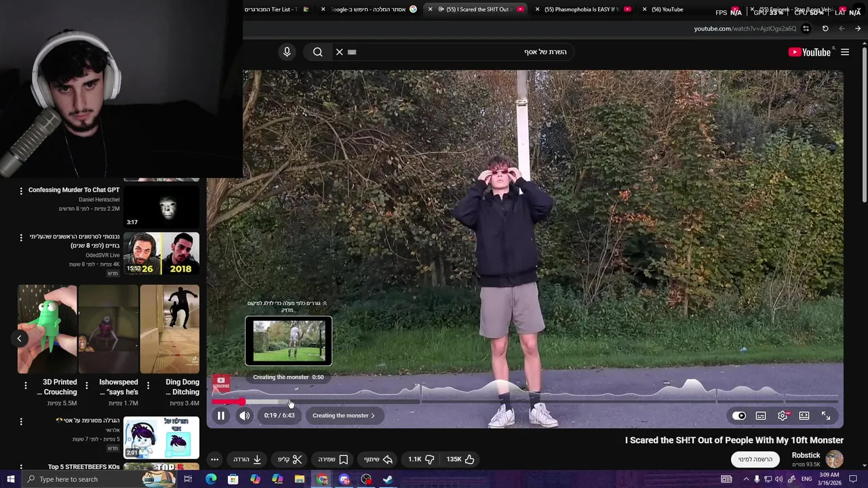Click the download button with arrow icon

(x=248, y=460)
